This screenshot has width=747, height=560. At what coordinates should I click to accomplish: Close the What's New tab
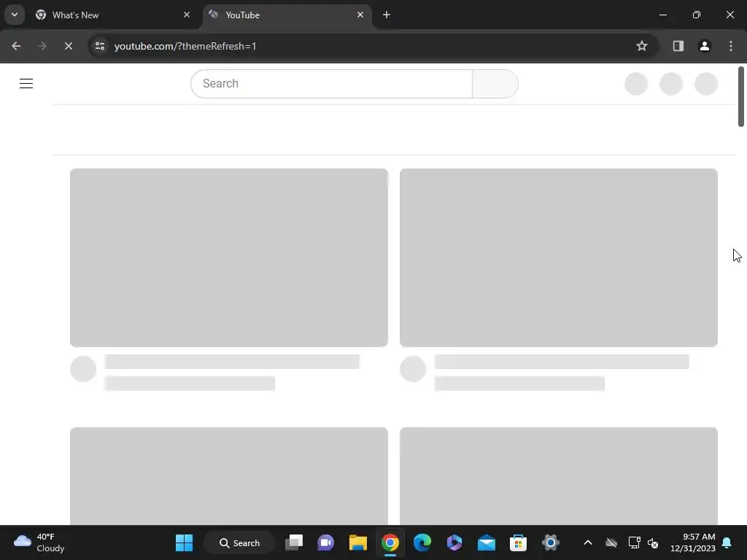187,15
